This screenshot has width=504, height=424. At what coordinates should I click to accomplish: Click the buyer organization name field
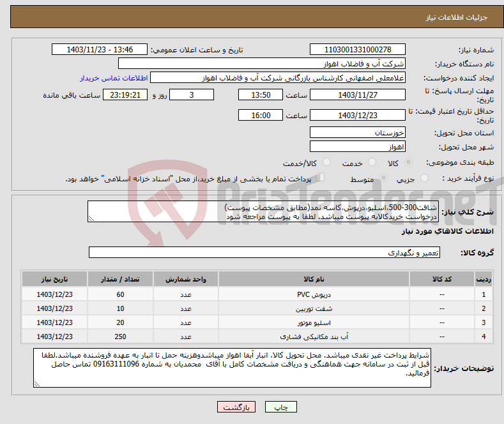[x=262, y=64]
